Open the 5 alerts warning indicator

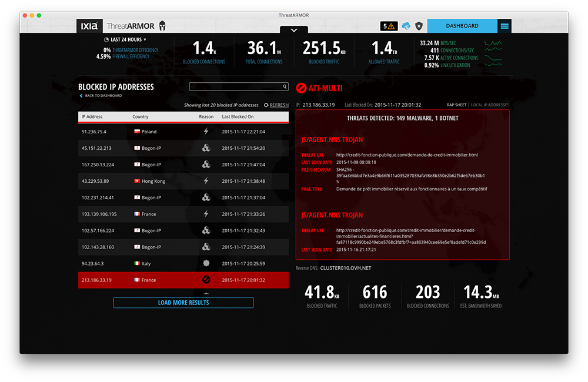click(389, 26)
